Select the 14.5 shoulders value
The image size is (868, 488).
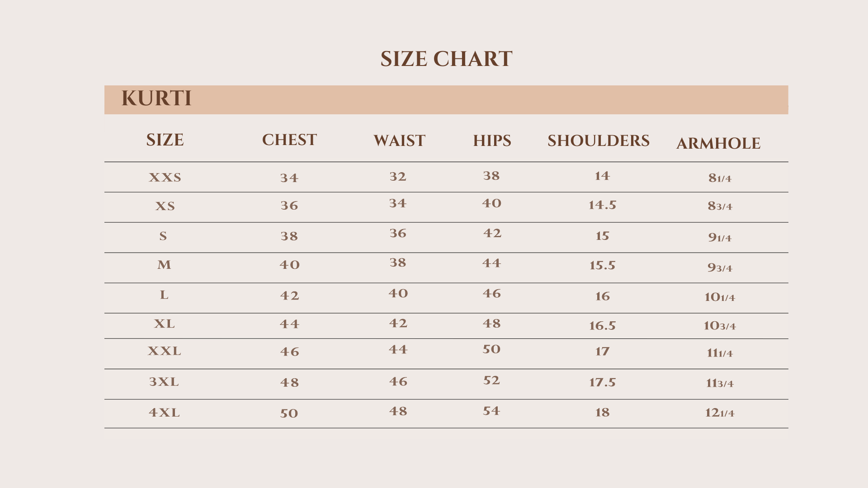pyautogui.click(x=602, y=205)
